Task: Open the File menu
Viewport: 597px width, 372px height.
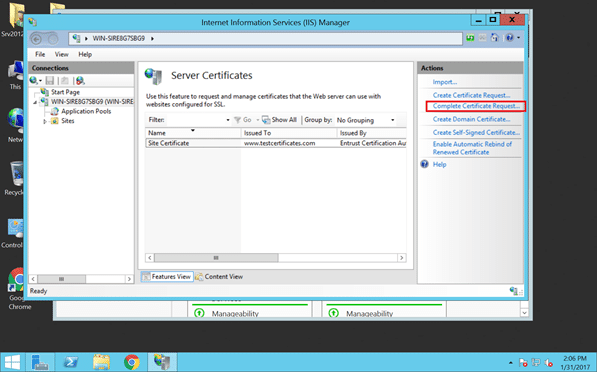Action: pyautogui.click(x=40, y=54)
